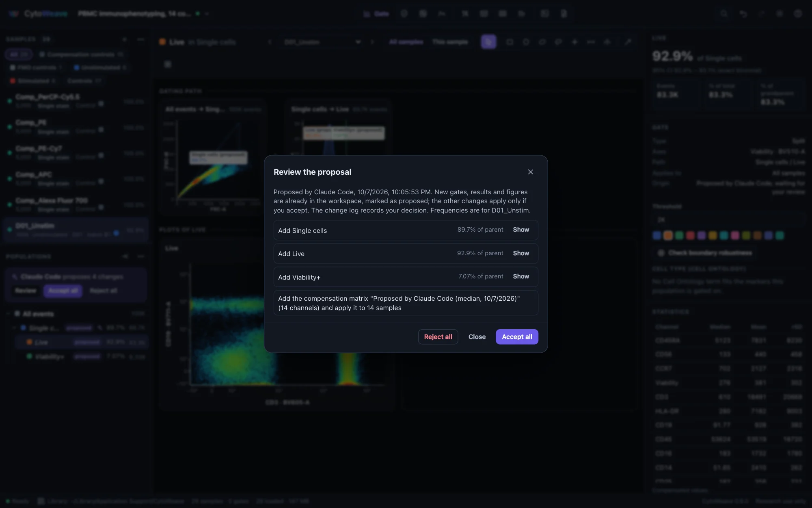Filter samples by Unstimulated chip
This screenshot has height=508, width=812.
point(100,67)
